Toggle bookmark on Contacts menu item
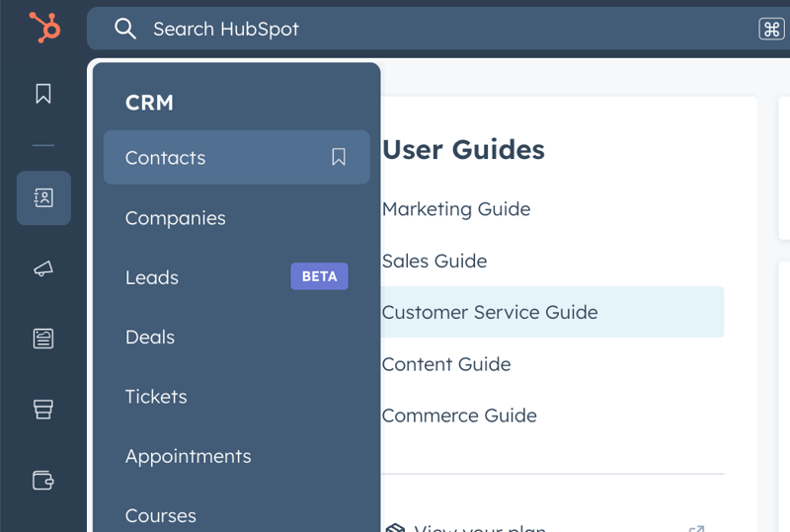The width and height of the screenshot is (790, 532). pyautogui.click(x=339, y=158)
